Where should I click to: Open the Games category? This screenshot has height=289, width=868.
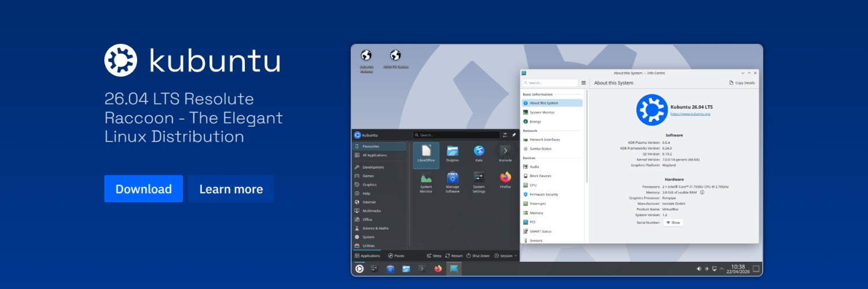[x=379, y=176]
